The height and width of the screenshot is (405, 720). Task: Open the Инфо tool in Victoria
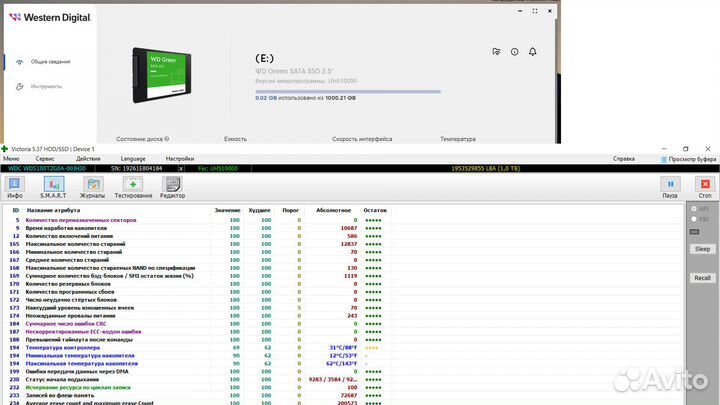click(14, 185)
